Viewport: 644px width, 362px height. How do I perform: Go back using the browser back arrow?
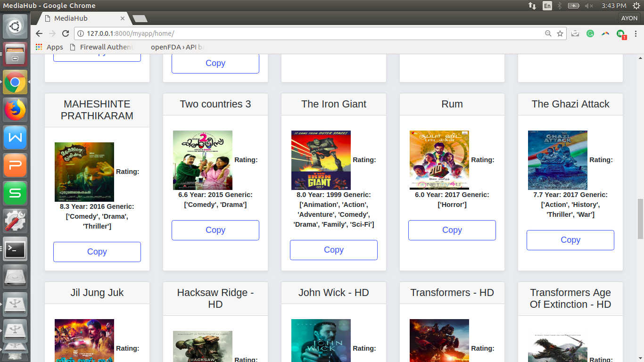(39, 33)
